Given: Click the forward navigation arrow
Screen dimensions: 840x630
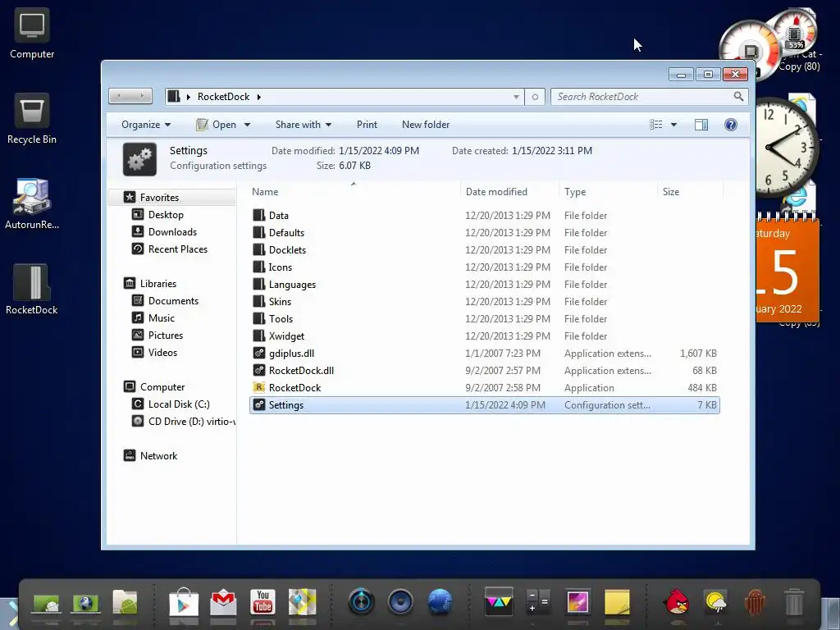Looking at the screenshot, I should coord(141,96).
